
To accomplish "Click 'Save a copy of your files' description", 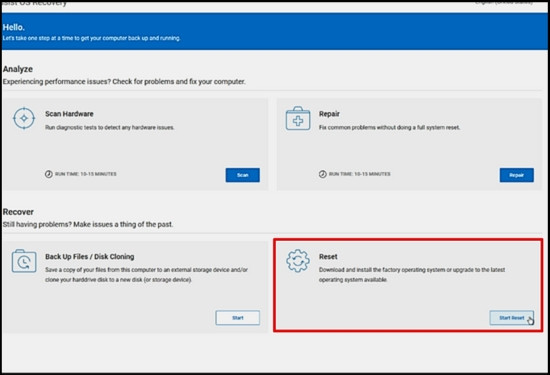I will pos(147,275).
